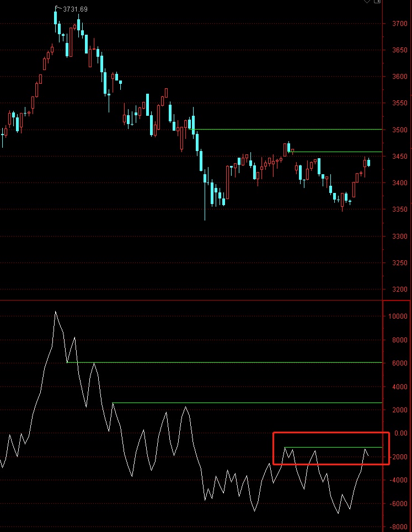
Task: Click the 3700 price axis label
Action: click(x=399, y=23)
